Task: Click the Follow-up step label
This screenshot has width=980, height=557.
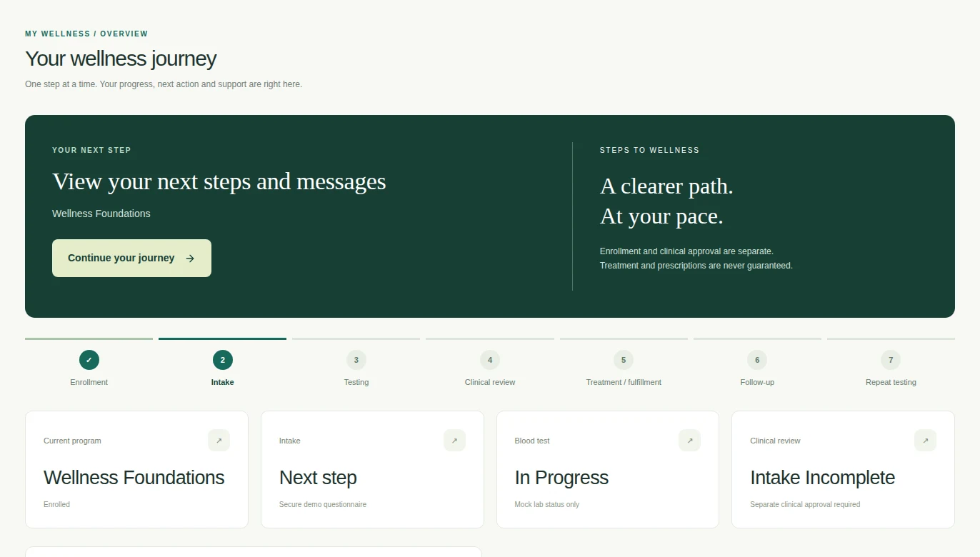Action: click(757, 382)
